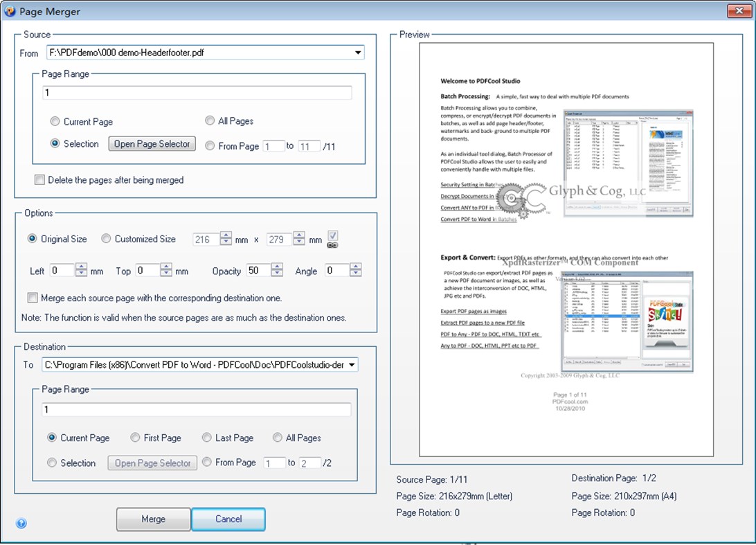Select Destination Last Page option
Image resolution: width=756 pixels, height=545 pixels.
tap(207, 438)
